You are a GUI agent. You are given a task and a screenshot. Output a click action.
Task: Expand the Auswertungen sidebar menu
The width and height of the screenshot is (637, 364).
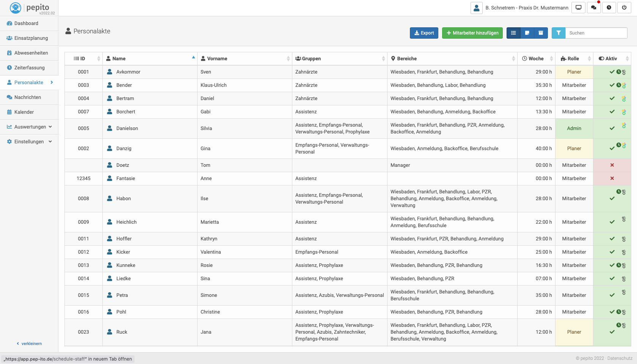[x=30, y=127]
